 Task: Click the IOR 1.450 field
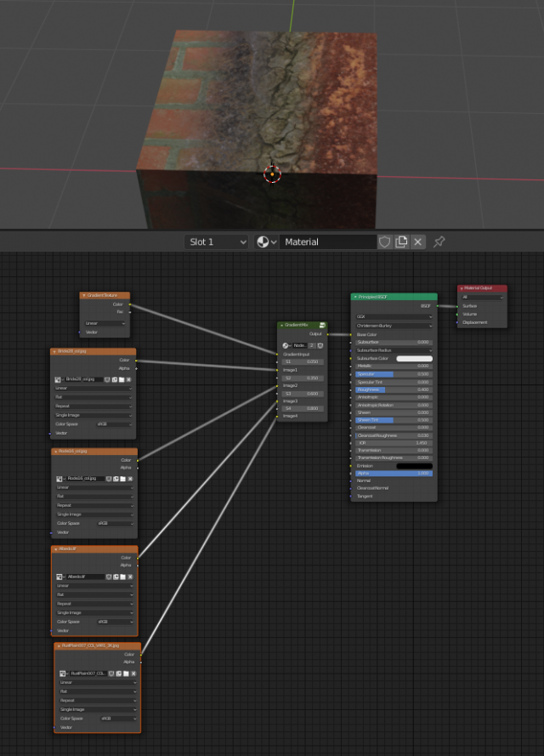click(394, 442)
